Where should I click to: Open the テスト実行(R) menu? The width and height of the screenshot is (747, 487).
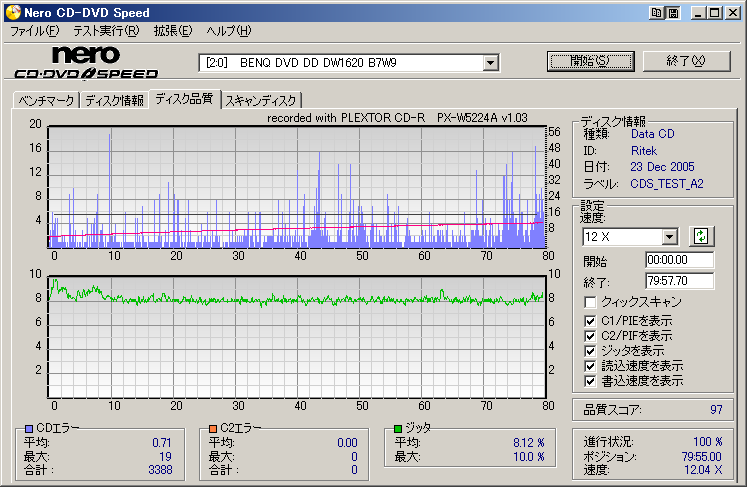[x=106, y=31]
